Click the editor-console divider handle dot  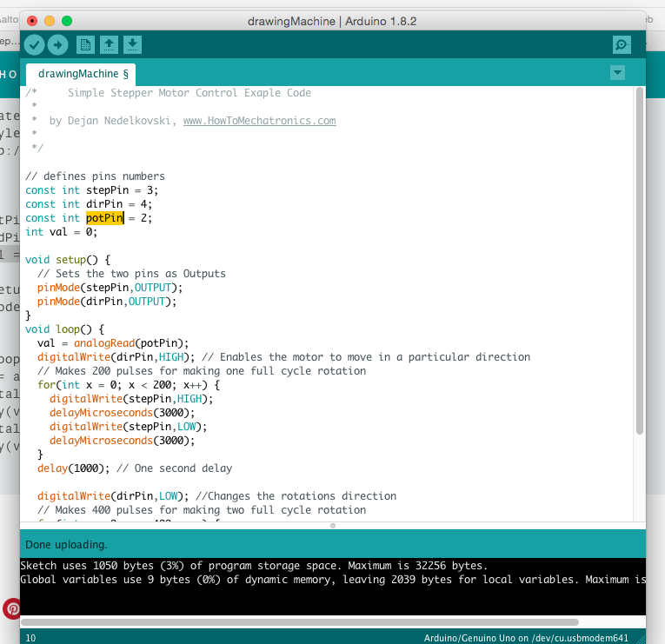(x=333, y=526)
